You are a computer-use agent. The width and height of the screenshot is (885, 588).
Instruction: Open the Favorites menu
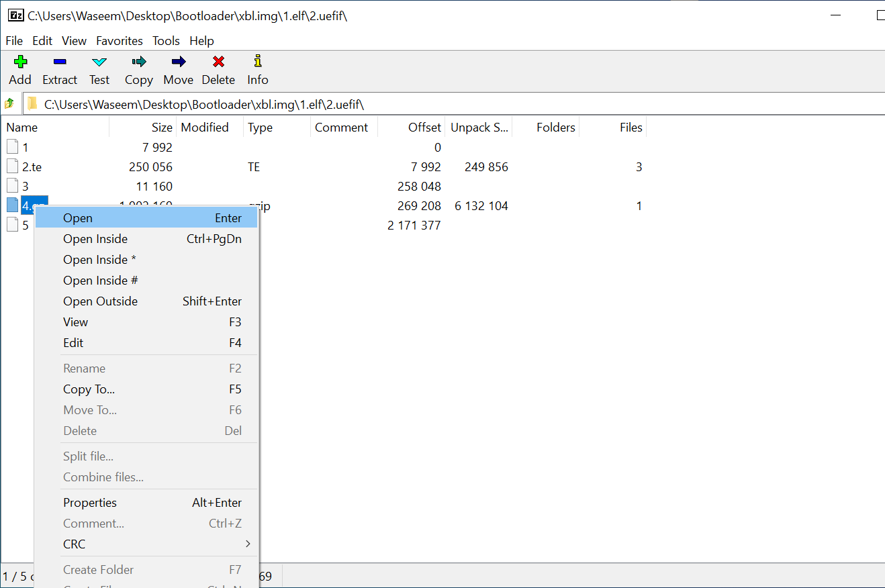point(120,41)
